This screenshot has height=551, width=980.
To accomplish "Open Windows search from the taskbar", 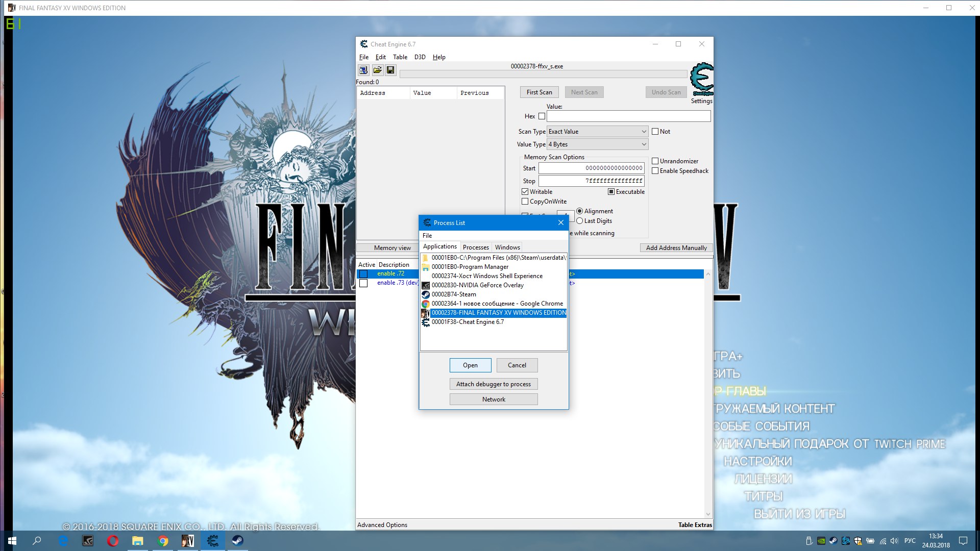I will pos(37,541).
